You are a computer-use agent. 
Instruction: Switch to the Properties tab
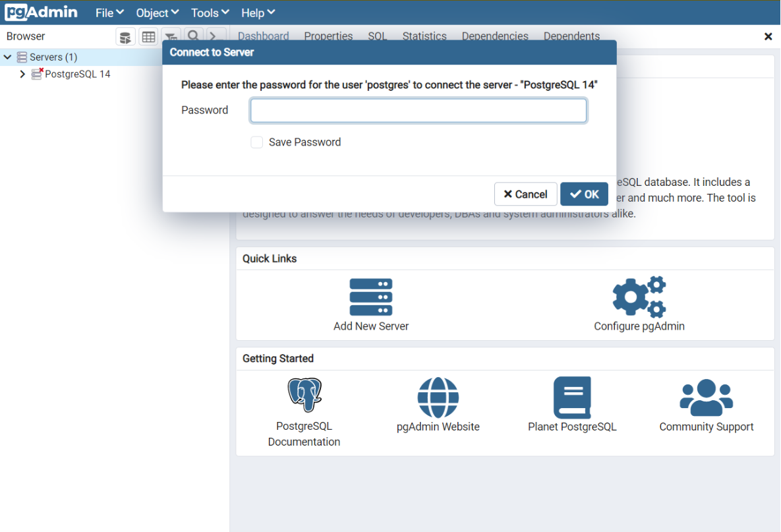tap(328, 36)
